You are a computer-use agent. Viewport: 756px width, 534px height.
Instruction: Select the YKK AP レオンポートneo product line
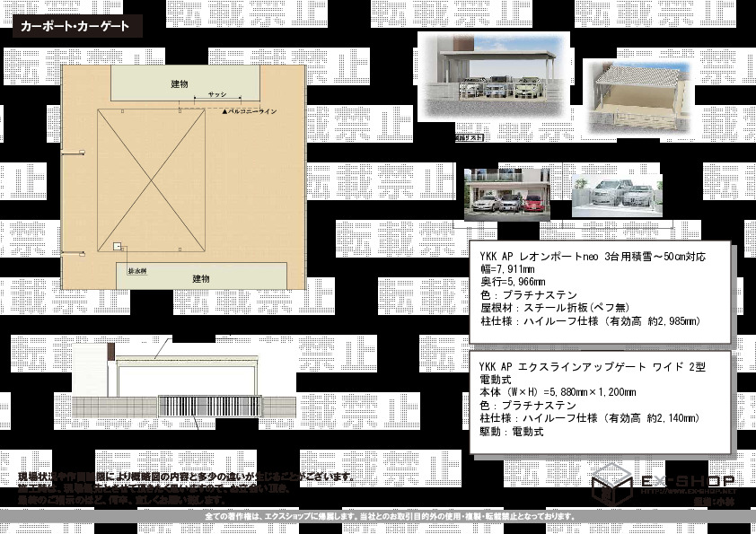coord(593,257)
